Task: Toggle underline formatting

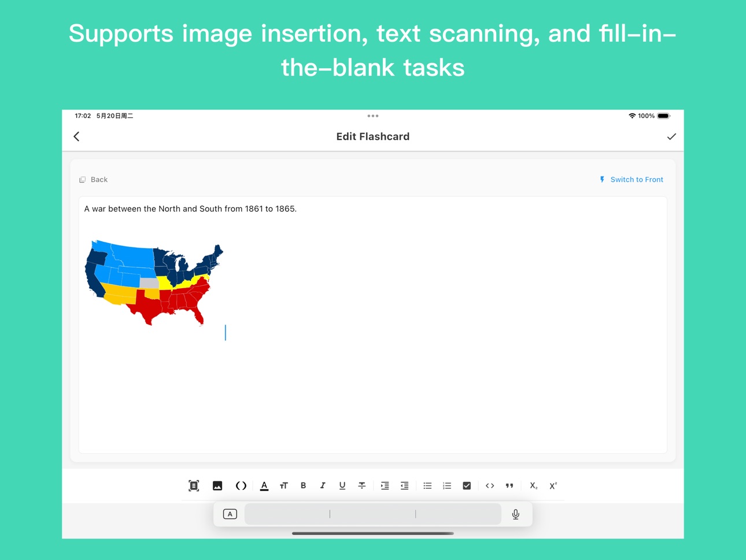Action: (342, 486)
